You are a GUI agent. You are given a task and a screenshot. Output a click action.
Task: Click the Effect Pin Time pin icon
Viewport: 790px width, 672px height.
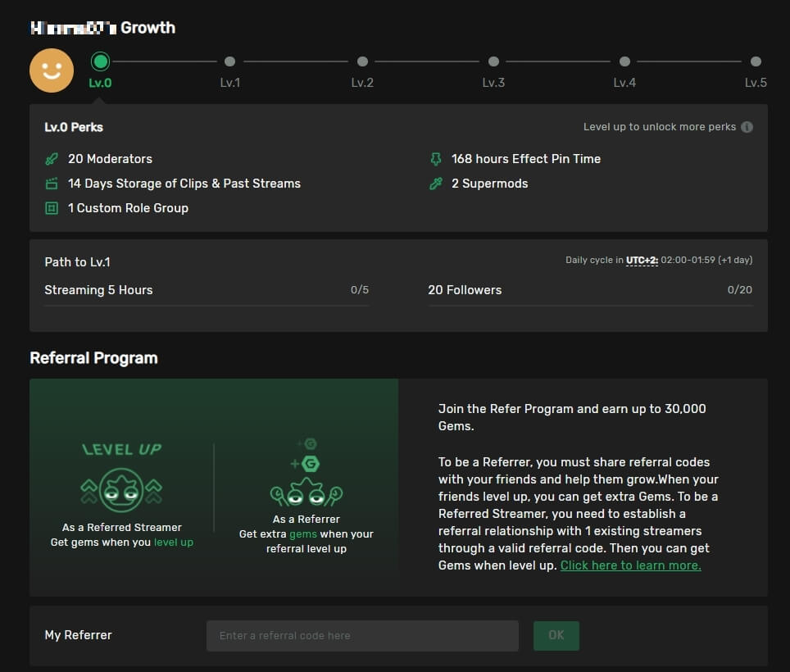click(436, 159)
